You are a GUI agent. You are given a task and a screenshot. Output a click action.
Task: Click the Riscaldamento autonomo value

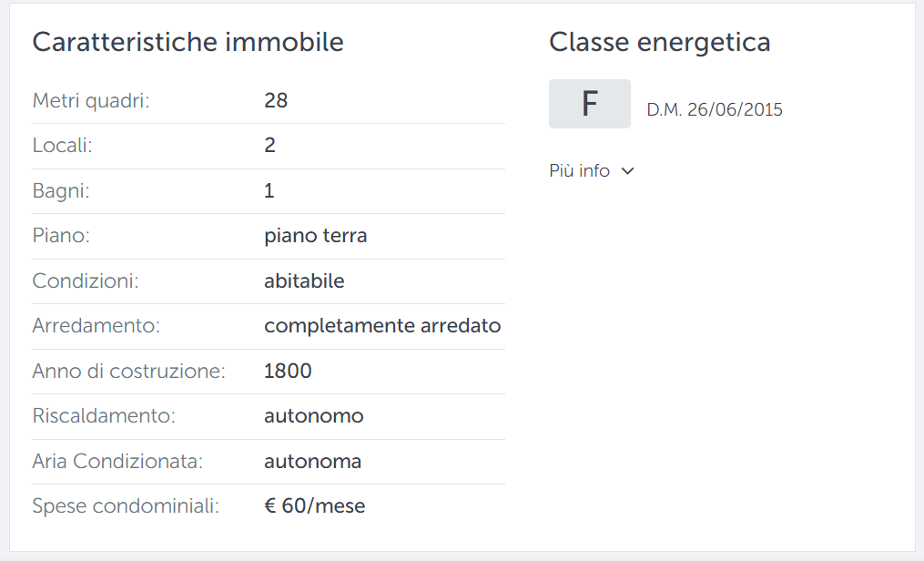coord(313,416)
